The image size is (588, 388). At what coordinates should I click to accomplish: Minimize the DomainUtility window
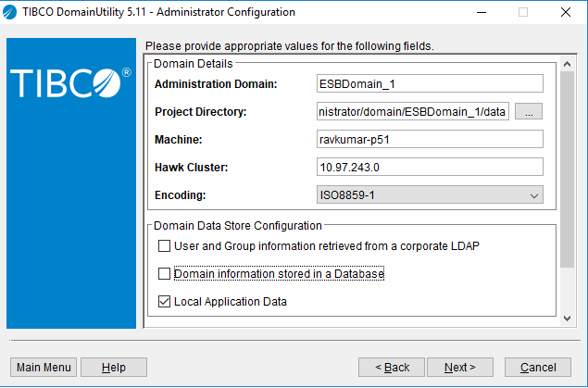point(481,13)
